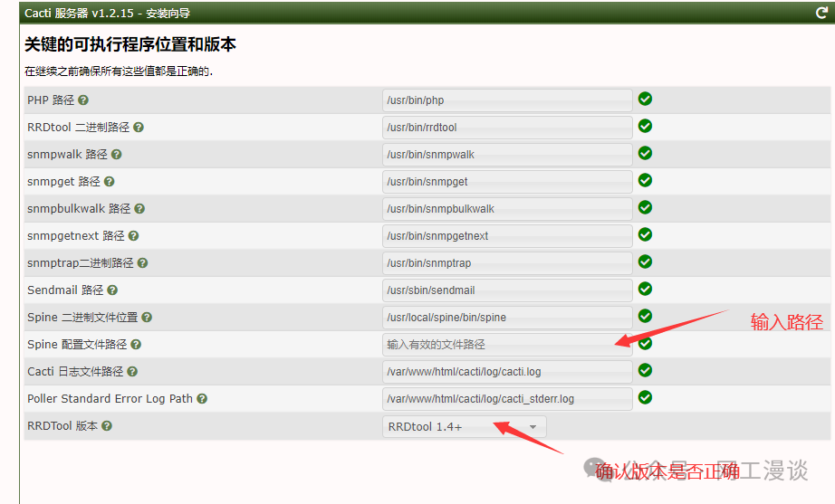Click the label Sendmail 路径

click(x=65, y=290)
